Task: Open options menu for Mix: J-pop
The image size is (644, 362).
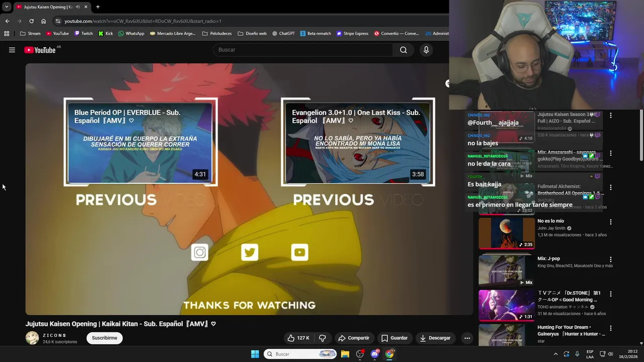Action: click(611, 259)
